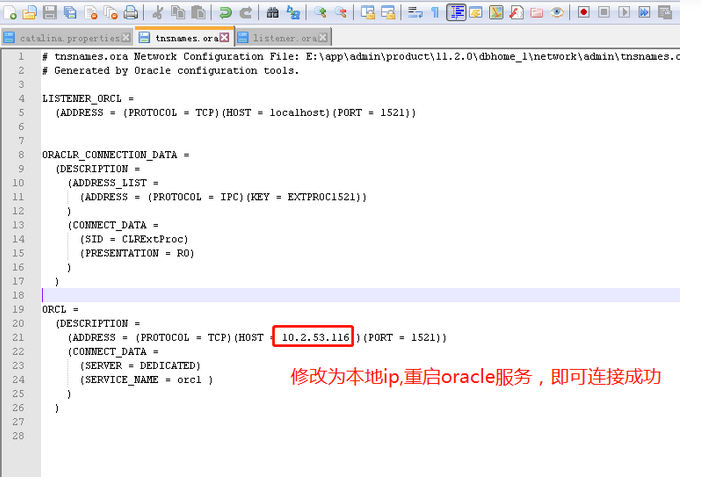701x479 pixels.
Task: Click line number 21 in the margin
Action: tap(18, 337)
